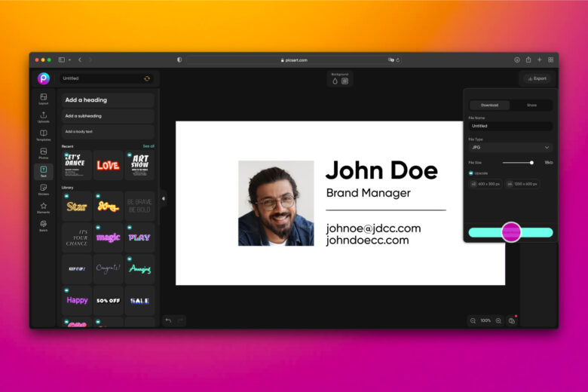Viewport: 588px width, 392px height.
Task: Select the SALE text style
Action: click(139, 301)
